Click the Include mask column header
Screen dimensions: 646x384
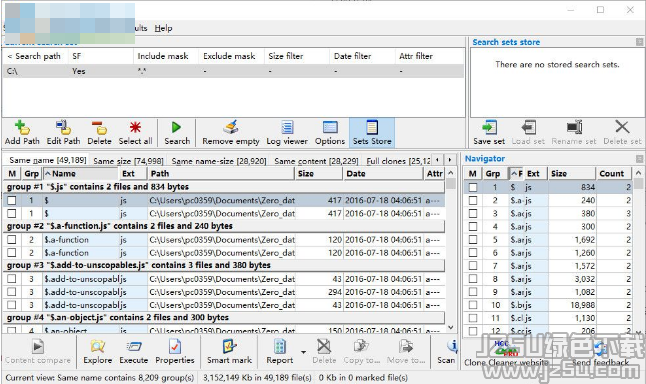(166, 56)
